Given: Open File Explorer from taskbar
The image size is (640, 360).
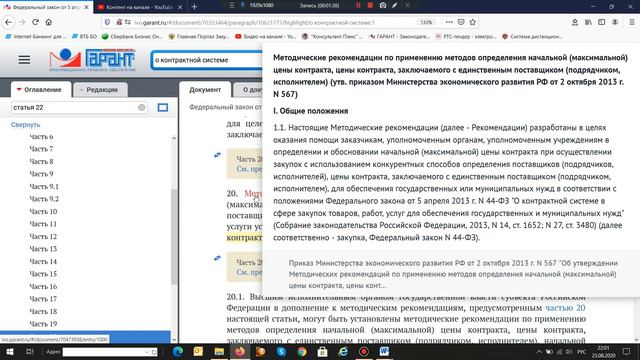Looking at the screenshot, I should tap(219, 351).
